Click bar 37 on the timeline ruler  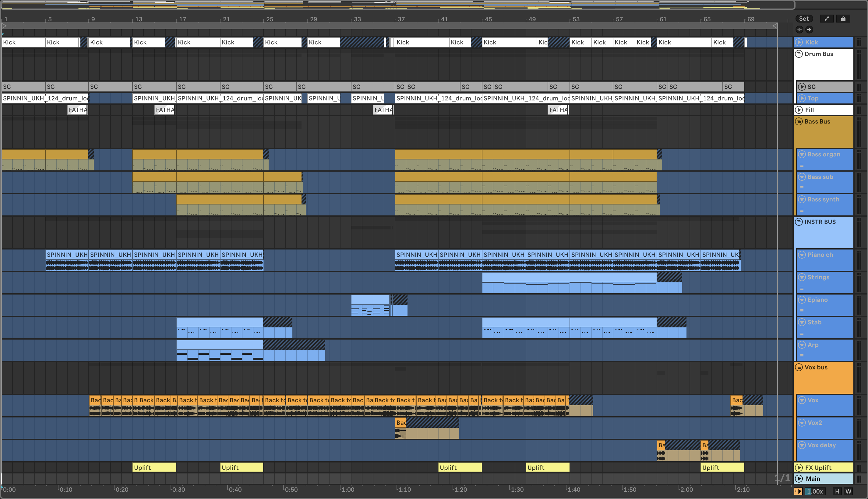click(x=400, y=19)
